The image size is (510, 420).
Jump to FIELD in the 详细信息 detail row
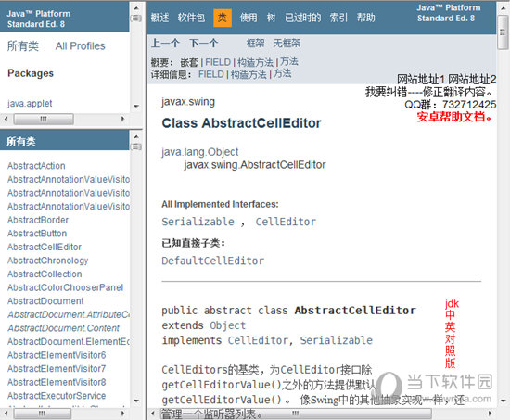211,74
